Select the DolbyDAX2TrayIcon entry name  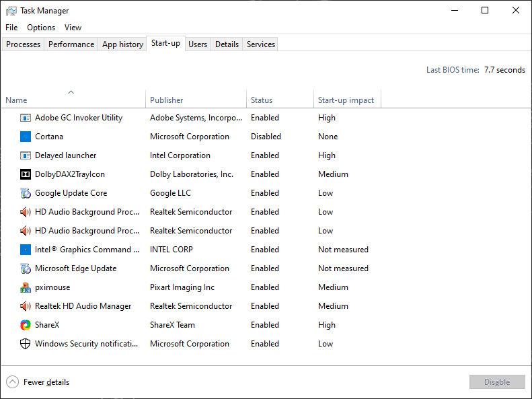click(70, 174)
